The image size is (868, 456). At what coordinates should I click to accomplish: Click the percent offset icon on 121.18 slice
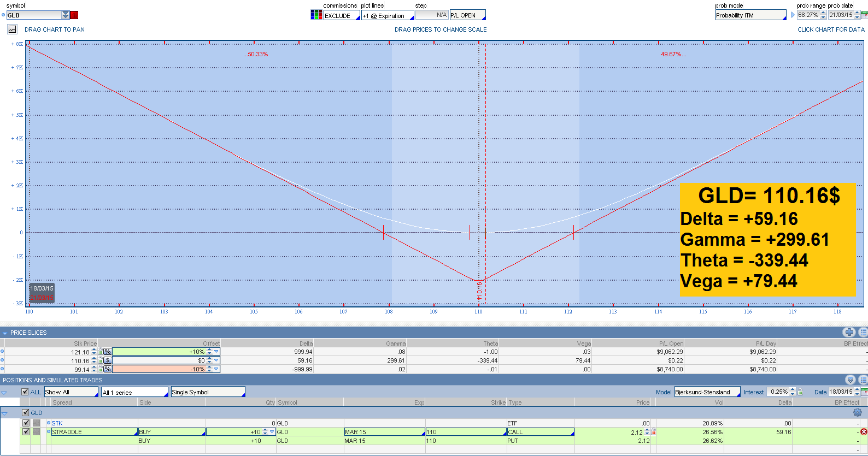(x=107, y=352)
